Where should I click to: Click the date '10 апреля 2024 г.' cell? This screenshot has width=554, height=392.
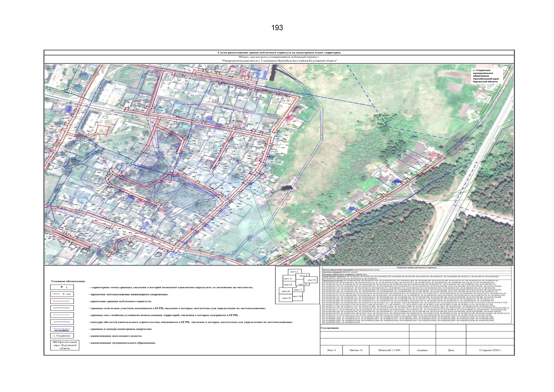(490, 350)
